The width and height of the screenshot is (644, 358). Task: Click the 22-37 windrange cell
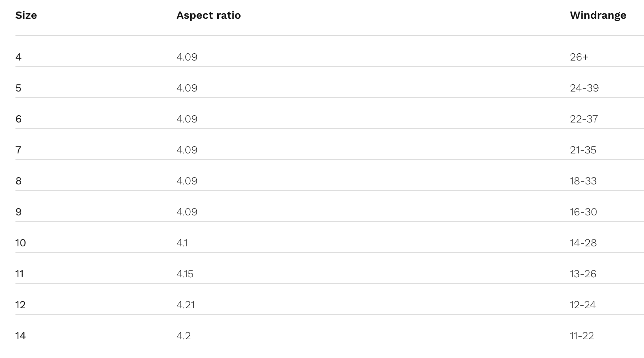pyautogui.click(x=584, y=119)
